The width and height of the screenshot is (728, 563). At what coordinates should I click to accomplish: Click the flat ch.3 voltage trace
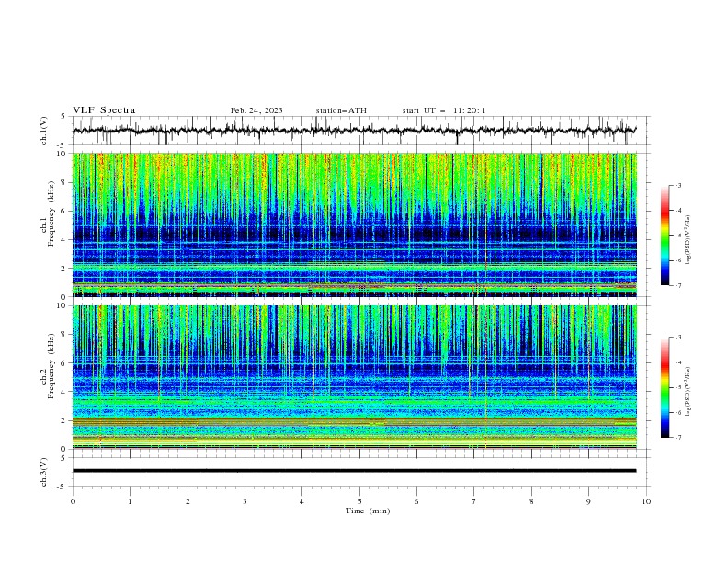354,471
